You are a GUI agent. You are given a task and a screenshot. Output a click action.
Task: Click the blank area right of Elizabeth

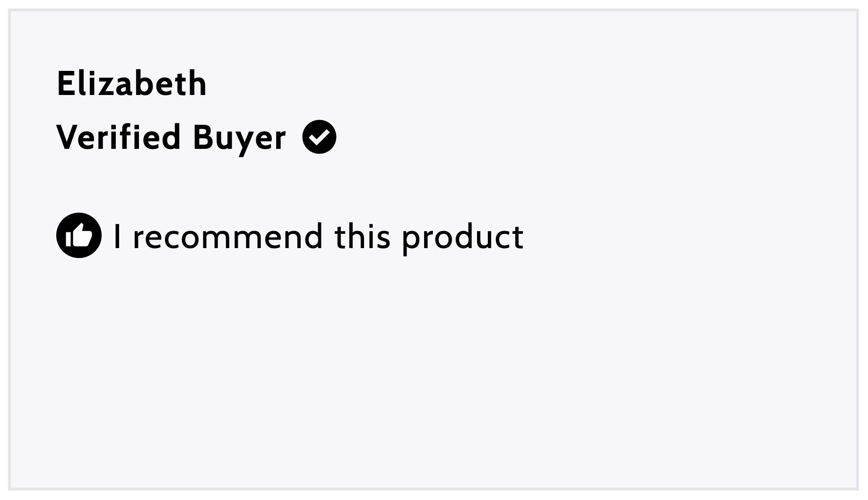tap(520, 83)
